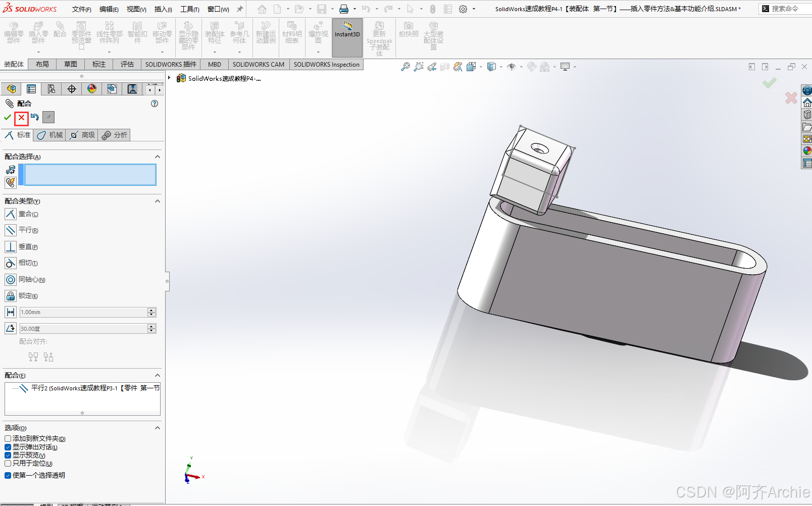
Task: Select the Coincident mate icon
Action: coord(11,214)
